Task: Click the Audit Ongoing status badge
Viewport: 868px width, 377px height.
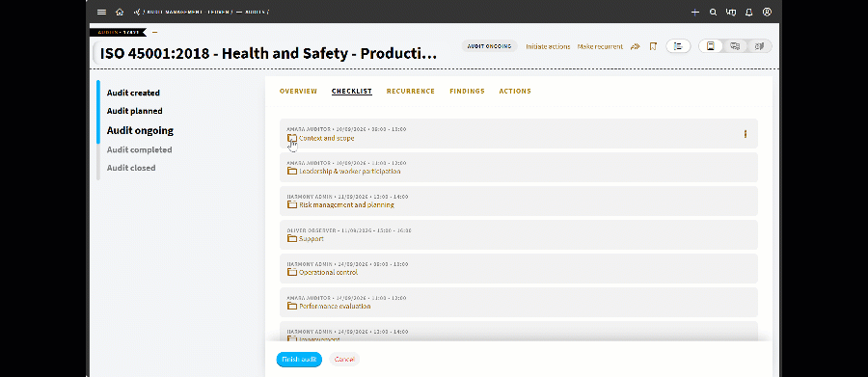Action: click(489, 46)
